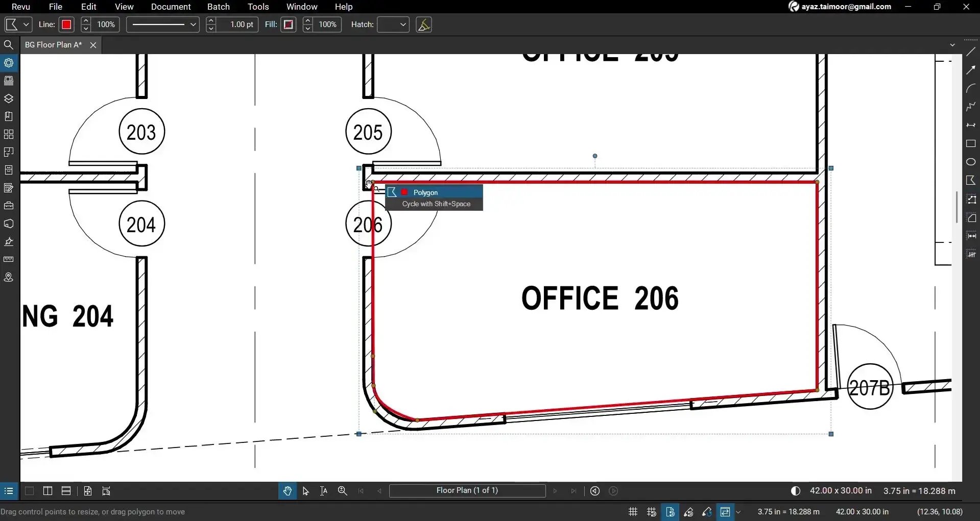980x521 pixels.
Task: Select the Arc tool in right toolbar
Action: [971, 87]
